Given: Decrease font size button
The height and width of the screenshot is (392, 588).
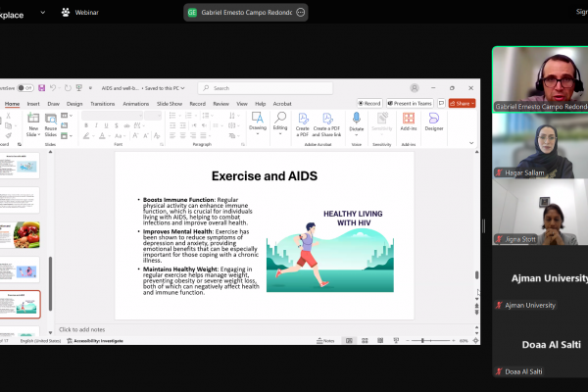Looking at the screenshot, I should [146, 135].
